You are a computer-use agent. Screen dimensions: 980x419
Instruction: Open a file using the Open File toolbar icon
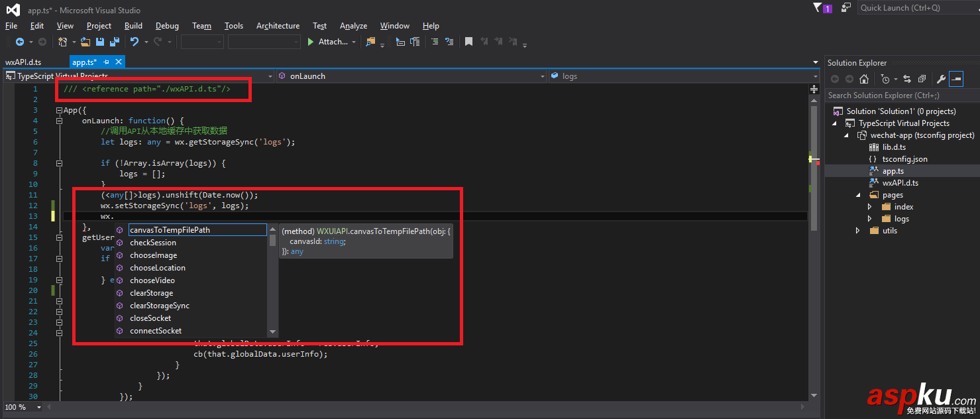pyautogui.click(x=85, y=41)
